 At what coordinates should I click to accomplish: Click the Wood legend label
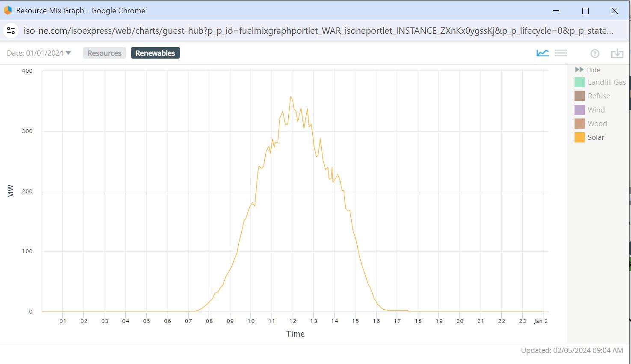597,124
